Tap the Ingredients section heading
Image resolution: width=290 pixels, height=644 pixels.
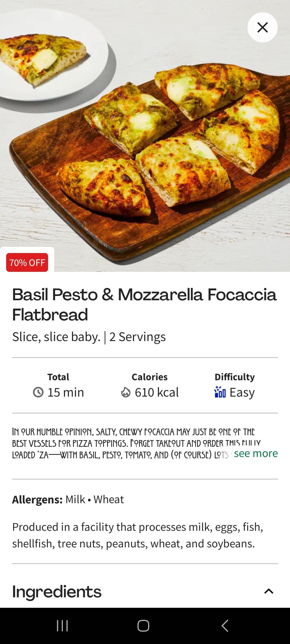pyautogui.click(x=57, y=591)
